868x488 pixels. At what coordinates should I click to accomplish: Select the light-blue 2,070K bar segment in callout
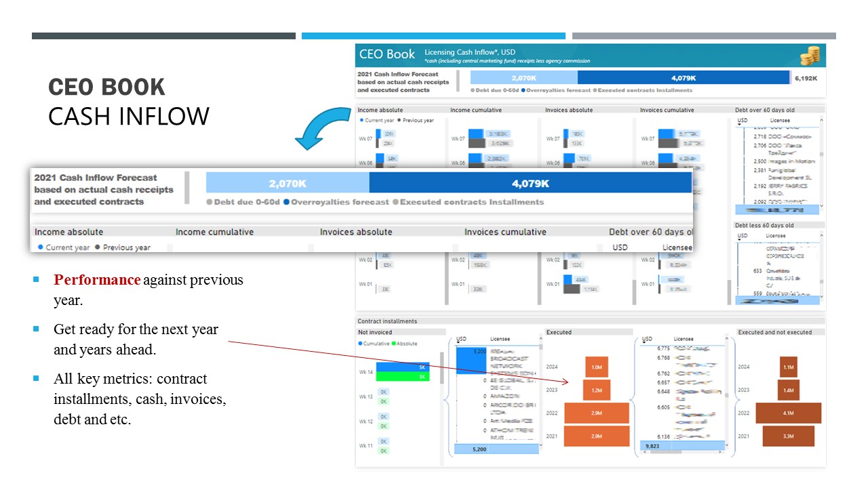pos(288,183)
